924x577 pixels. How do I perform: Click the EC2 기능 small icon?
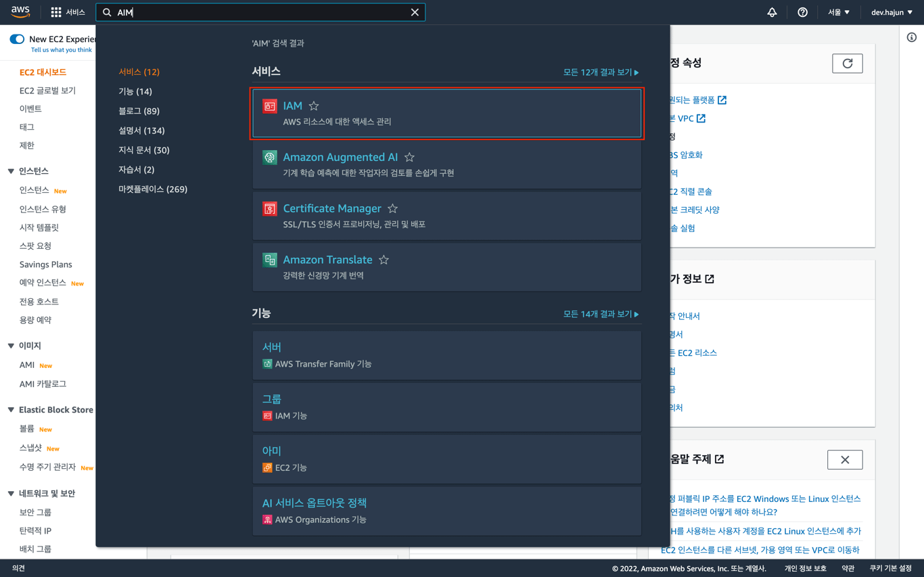[267, 467]
